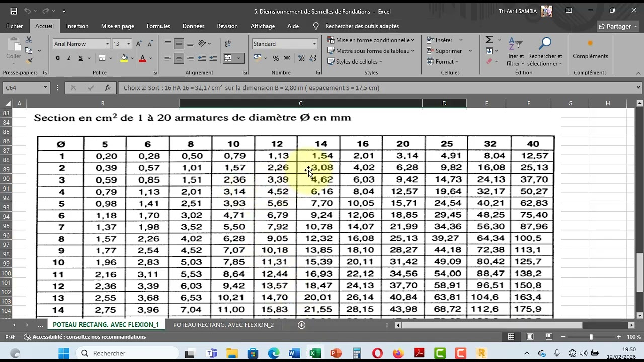Add a new sheet with plus icon
The width and height of the screenshot is (644, 362).
tap(302, 325)
